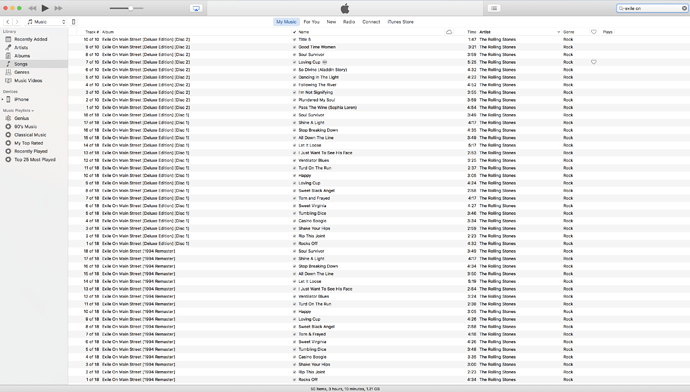Collapse the Music Playlists section

(x=18, y=110)
